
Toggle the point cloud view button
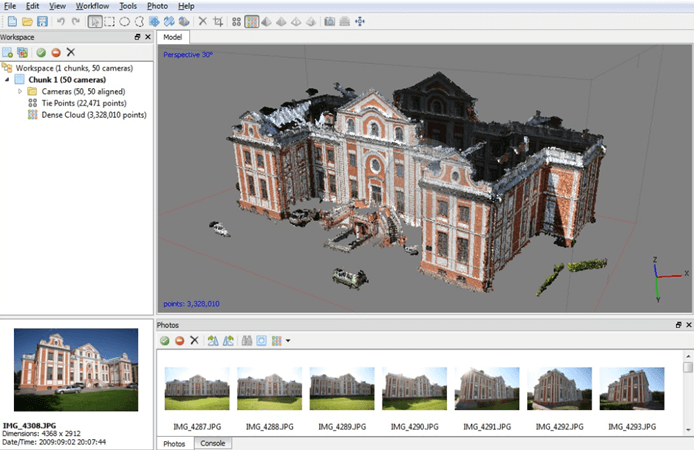click(236, 21)
